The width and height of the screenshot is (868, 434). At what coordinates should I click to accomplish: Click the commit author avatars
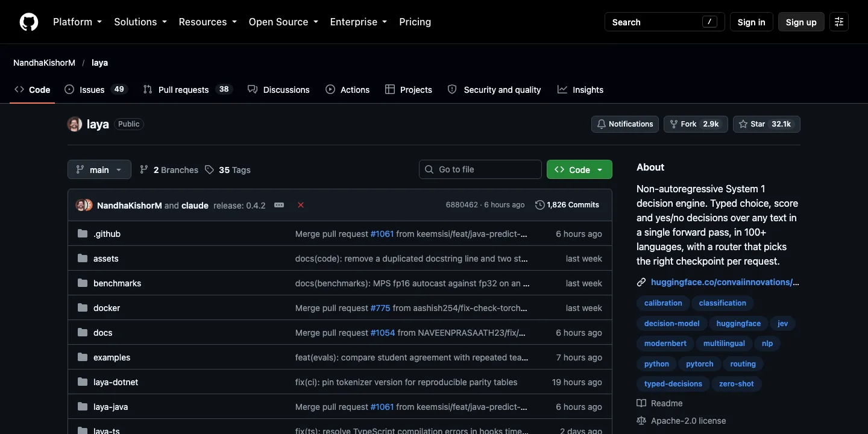(x=84, y=205)
